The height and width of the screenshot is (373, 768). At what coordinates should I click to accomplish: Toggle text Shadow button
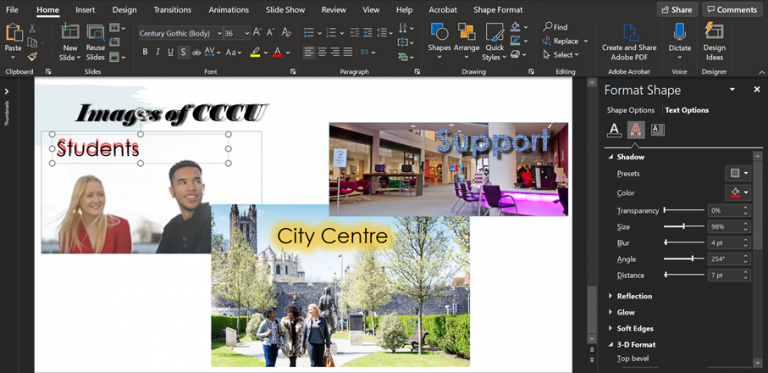[183, 52]
